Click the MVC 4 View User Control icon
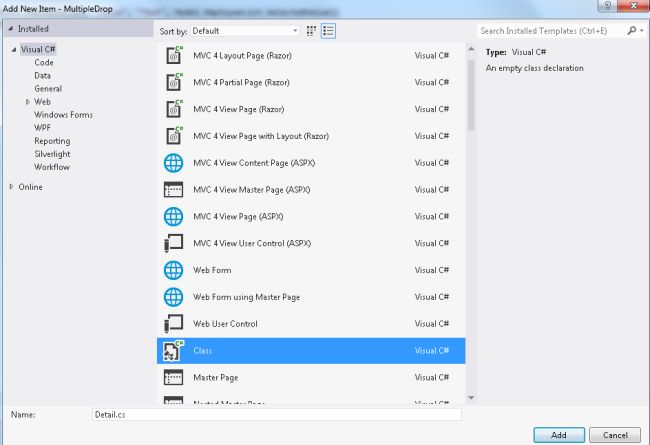Viewport: 650px width, 445px height. click(x=173, y=243)
